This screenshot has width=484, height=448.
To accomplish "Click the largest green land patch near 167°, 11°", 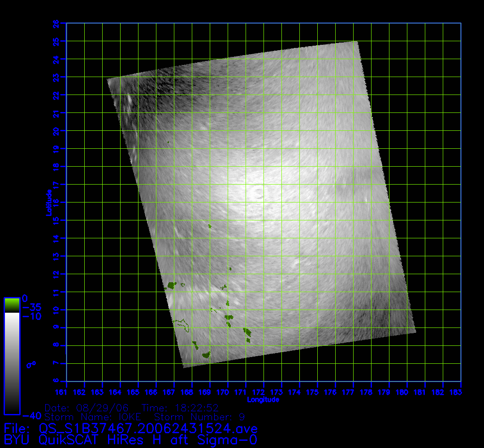I will pyautogui.click(x=171, y=285).
